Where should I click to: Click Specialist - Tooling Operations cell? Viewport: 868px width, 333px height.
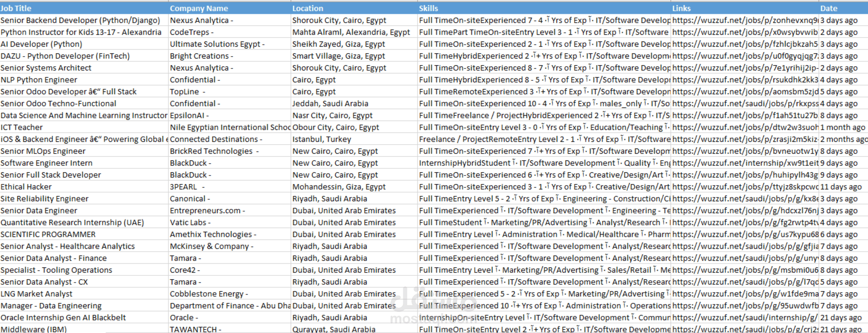click(84, 270)
